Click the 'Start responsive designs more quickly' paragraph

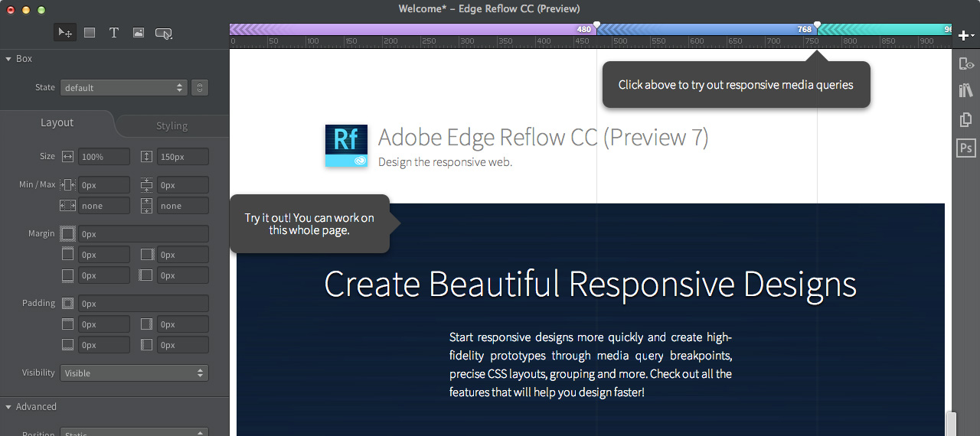pyautogui.click(x=590, y=364)
